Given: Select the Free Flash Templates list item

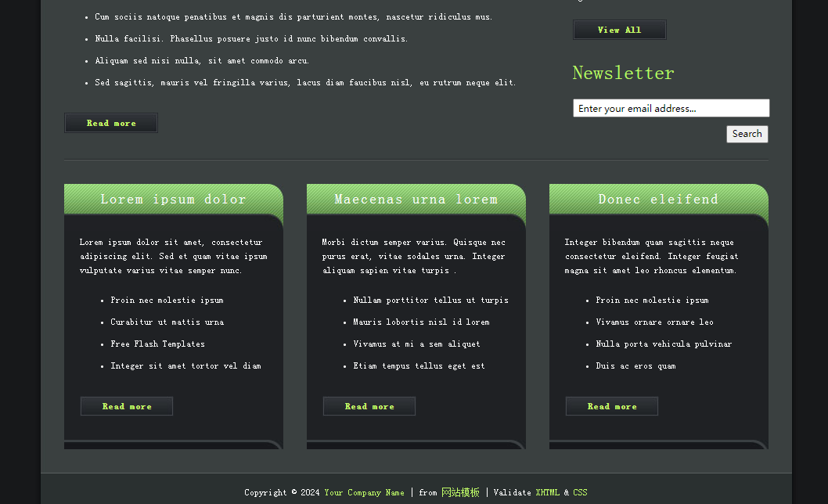Looking at the screenshot, I should pos(157,344).
